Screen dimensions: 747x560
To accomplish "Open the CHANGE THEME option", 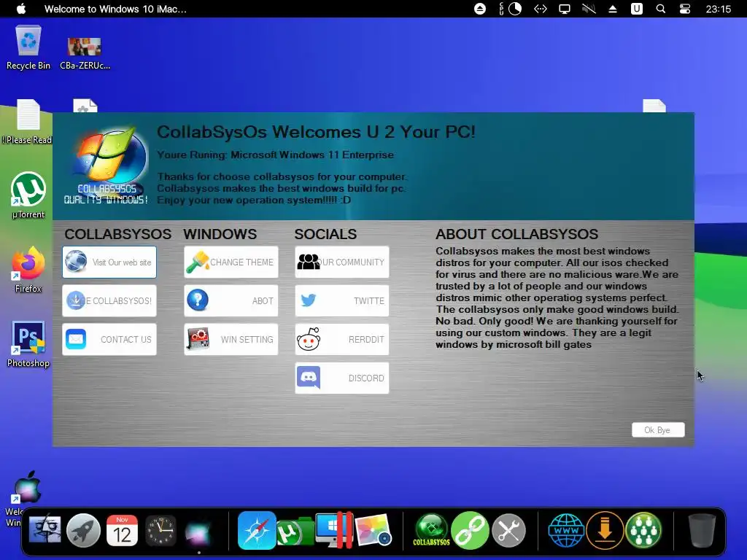I will point(231,262).
